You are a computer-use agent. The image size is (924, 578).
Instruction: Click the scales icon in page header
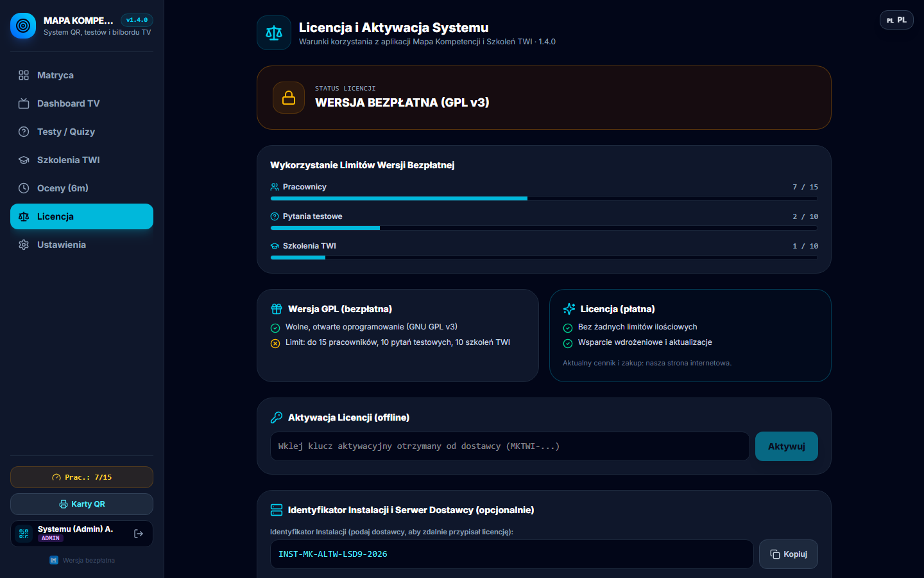(274, 33)
